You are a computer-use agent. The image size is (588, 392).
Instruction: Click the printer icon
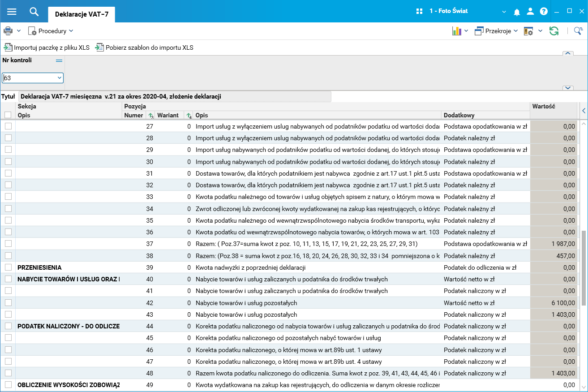[x=8, y=31]
